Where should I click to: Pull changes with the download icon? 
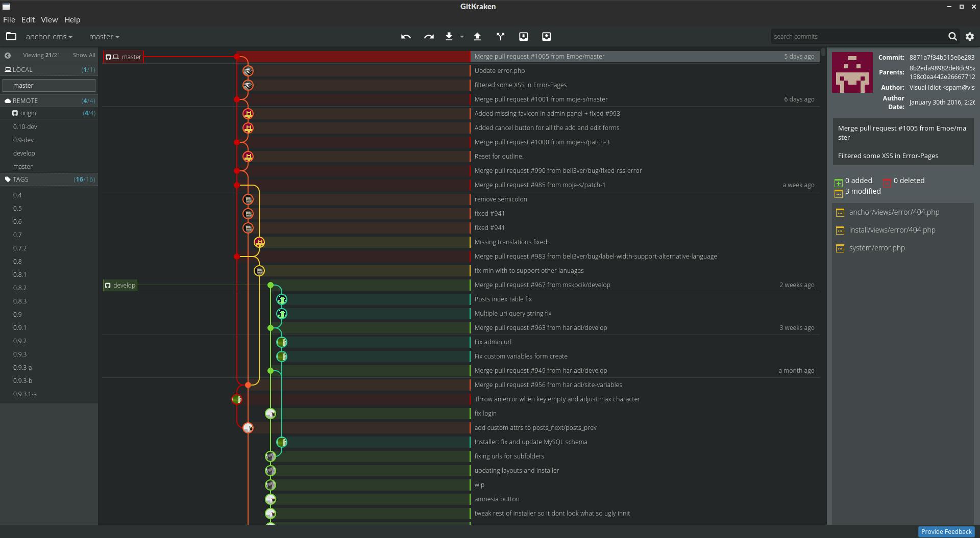click(x=449, y=37)
